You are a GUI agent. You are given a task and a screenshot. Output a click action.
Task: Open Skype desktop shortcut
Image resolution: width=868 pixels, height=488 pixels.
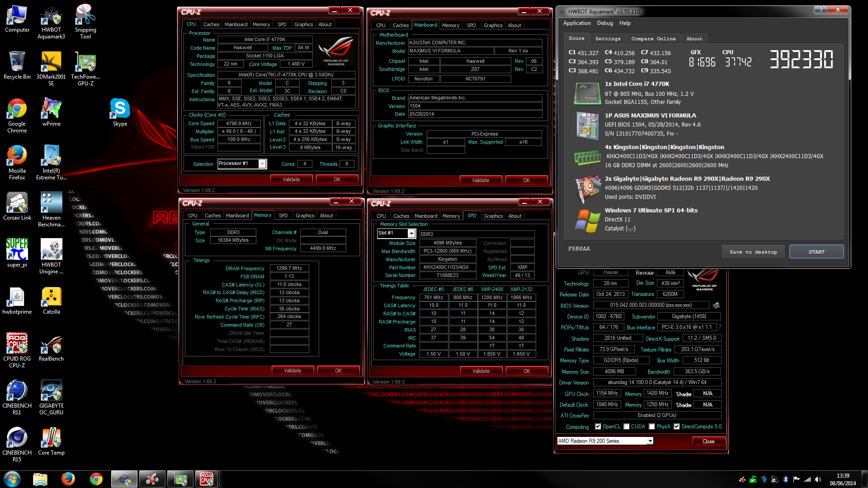point(120,112)
